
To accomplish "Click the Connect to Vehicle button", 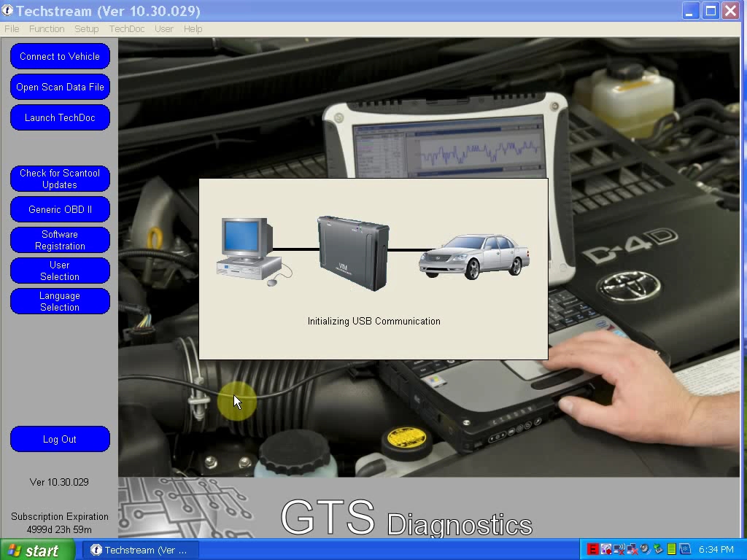I will click(x=60, y=56).
